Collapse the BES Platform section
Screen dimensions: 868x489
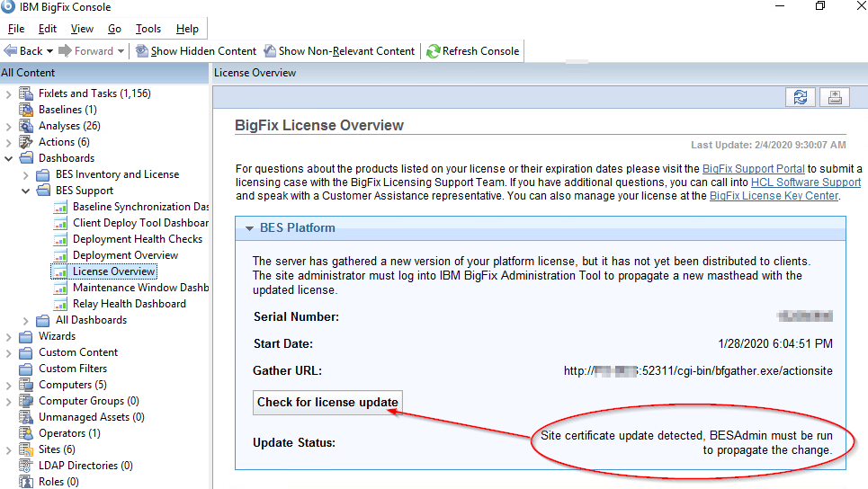(x=249, y=228)
